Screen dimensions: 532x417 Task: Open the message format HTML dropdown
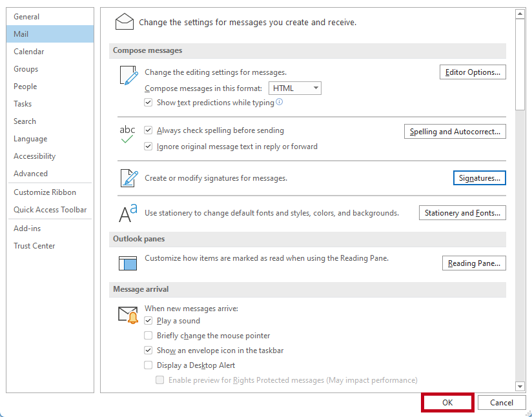(x=295, y=88)
